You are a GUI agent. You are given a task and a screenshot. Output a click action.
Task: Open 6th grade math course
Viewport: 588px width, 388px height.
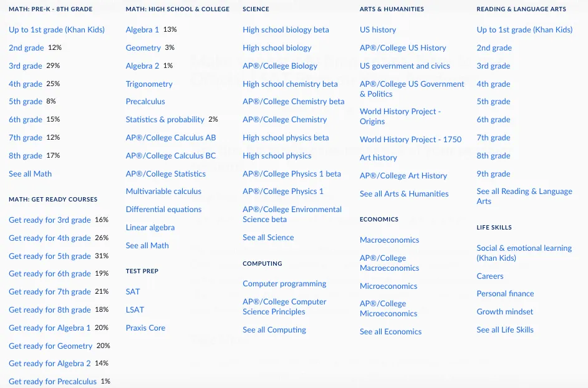[26, 119]
